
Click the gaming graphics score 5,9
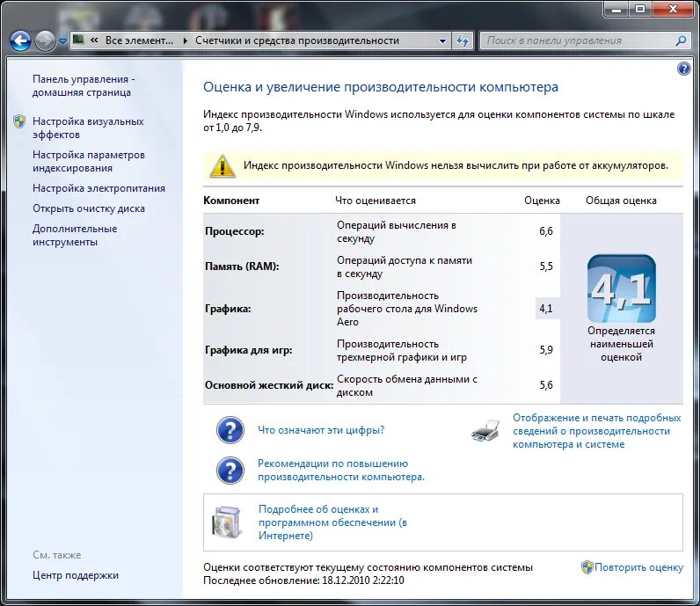click(545, 350)
